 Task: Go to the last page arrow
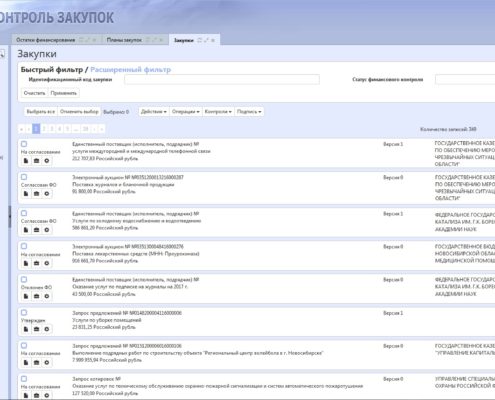click(102, 129)
